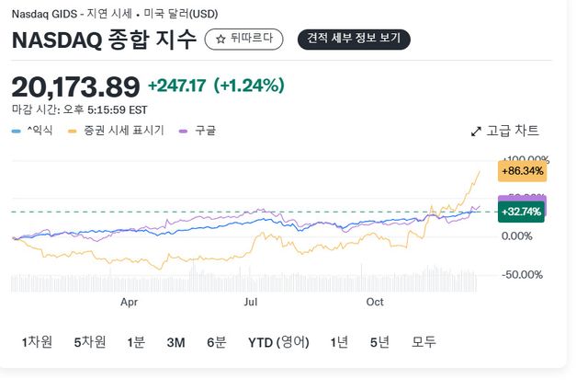Screen dimensions: 588x390
Task: Click the green +32.74% value badge
Action: click(521, 211)
